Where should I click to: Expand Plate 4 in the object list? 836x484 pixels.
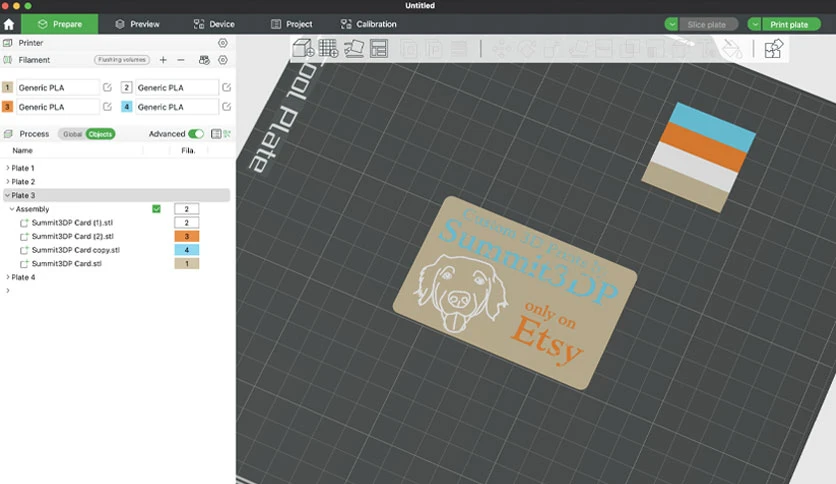(7, 277)
